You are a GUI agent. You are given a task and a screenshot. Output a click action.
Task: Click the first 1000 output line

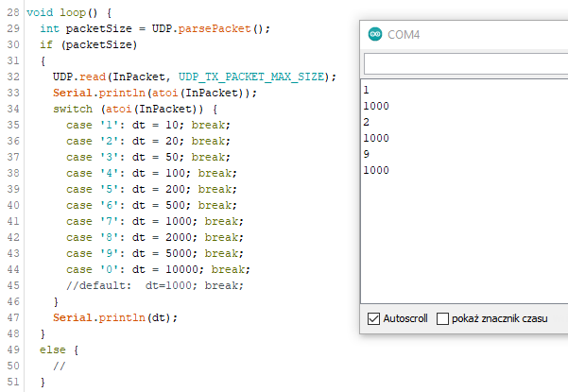click(x=376, y=106)
